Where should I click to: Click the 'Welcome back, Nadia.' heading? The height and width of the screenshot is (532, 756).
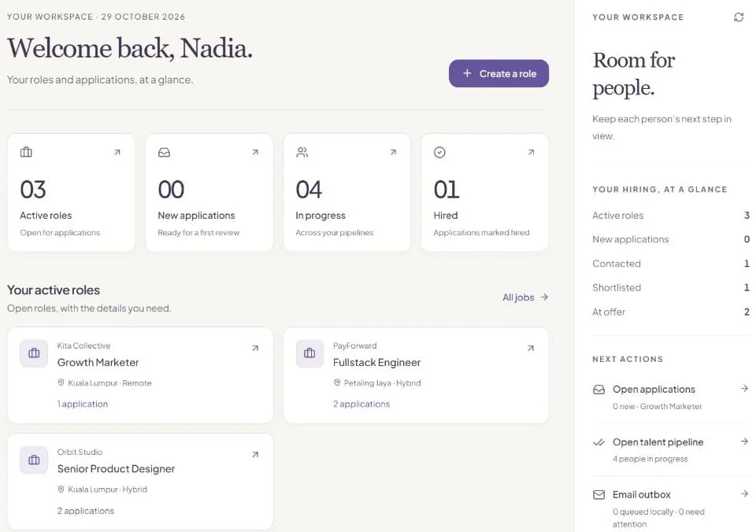tap(130, 49)
